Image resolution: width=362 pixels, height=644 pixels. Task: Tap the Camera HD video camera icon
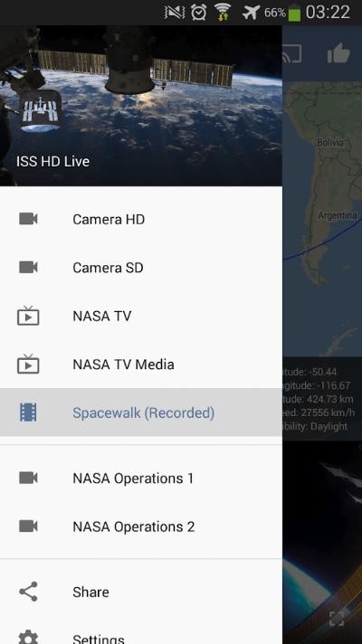[x=28, y=219]
